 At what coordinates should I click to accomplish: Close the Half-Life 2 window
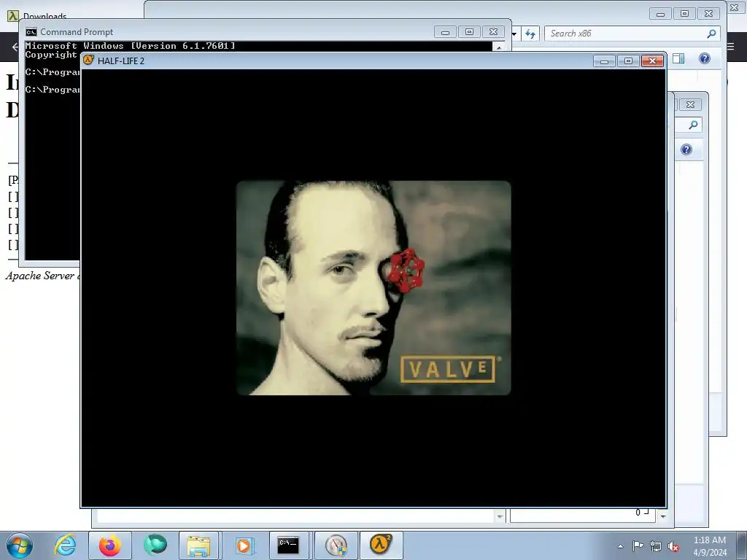[x=653, y=61]
